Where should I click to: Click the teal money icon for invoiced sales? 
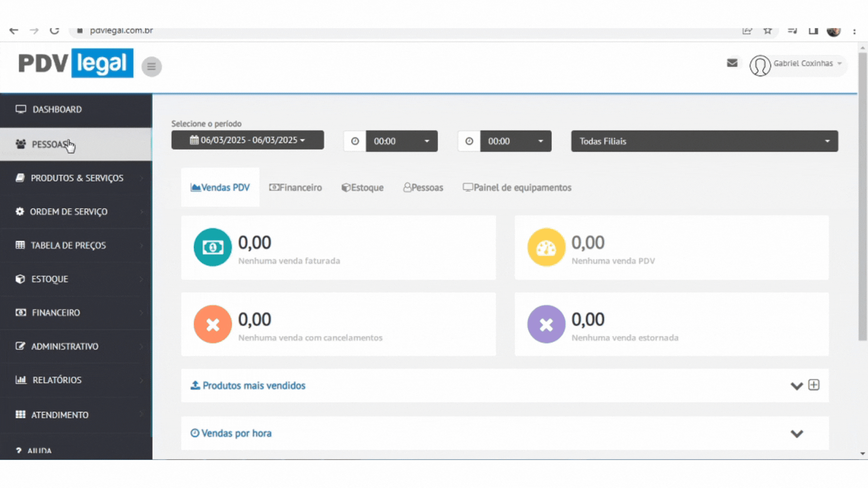(212, 247)
